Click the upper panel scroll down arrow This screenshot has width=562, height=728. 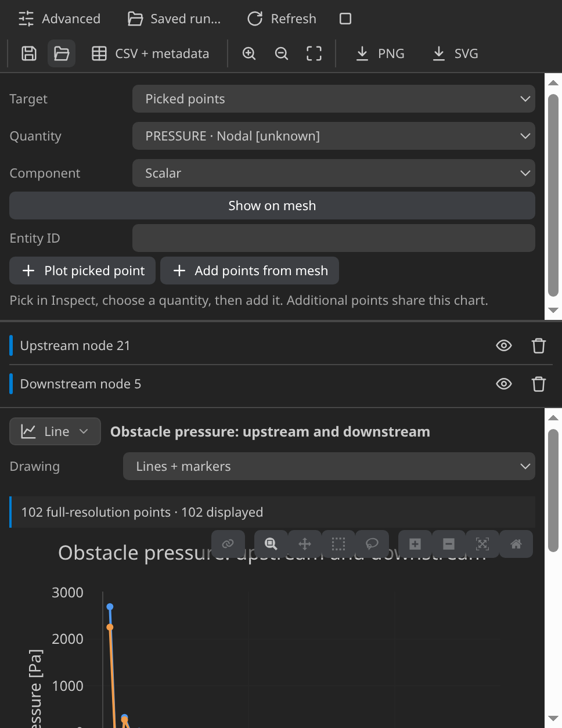pos(553,310)
